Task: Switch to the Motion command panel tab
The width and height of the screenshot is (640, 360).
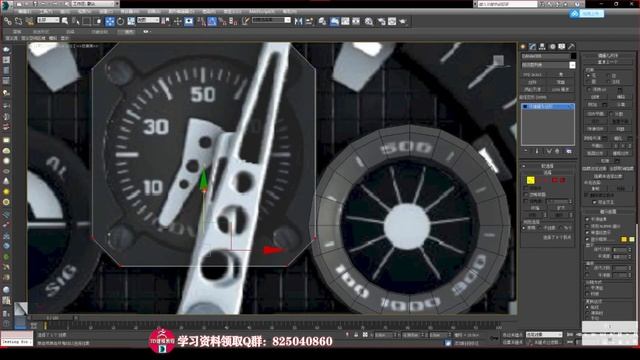Action: pyautogui.click(x=552, y=47)
